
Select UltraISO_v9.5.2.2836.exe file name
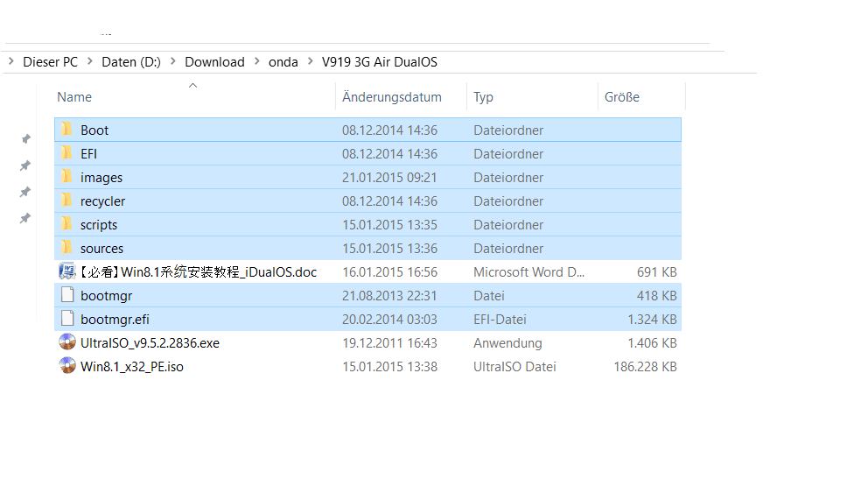point(150,343)
